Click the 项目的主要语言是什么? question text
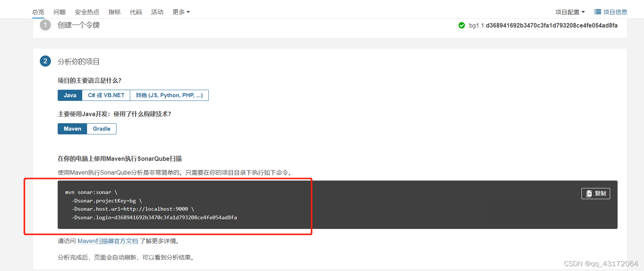This screenshot has height=271, width=644. (x=90, y=80)
